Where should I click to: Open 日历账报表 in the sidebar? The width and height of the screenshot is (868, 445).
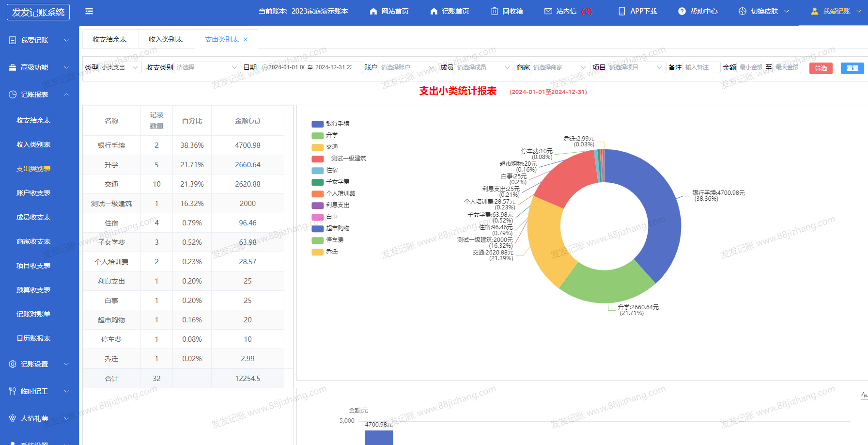pyautogui.click(x=33, y=338)
